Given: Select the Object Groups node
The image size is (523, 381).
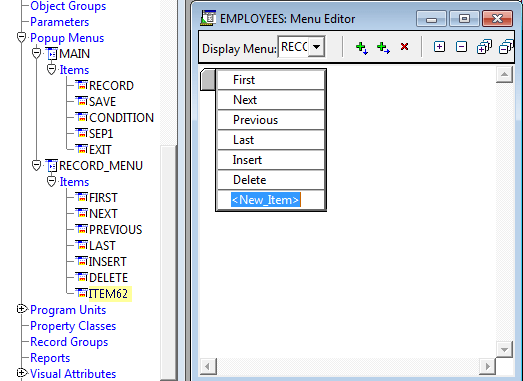Looking at the screenshot, I should pos(68,6).
